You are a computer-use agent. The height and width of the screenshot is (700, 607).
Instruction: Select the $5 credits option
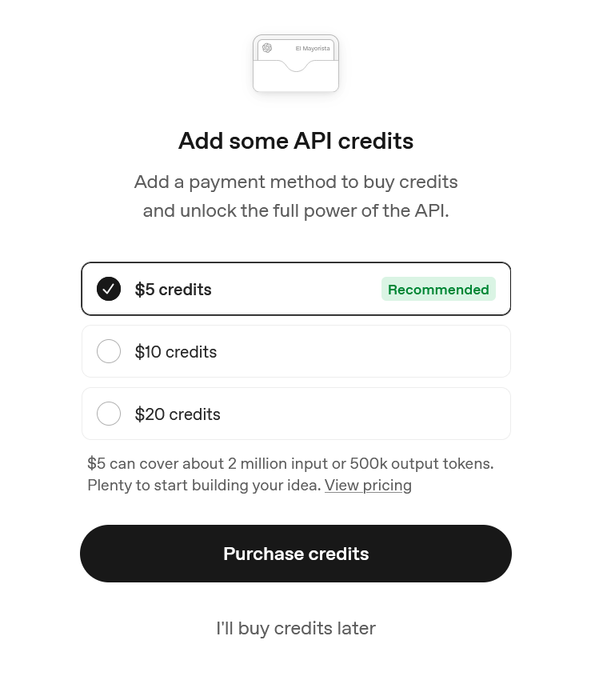point(296,289)
